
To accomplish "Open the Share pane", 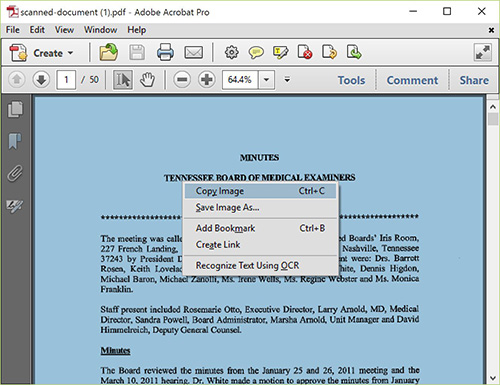I will tap(474, 80).
